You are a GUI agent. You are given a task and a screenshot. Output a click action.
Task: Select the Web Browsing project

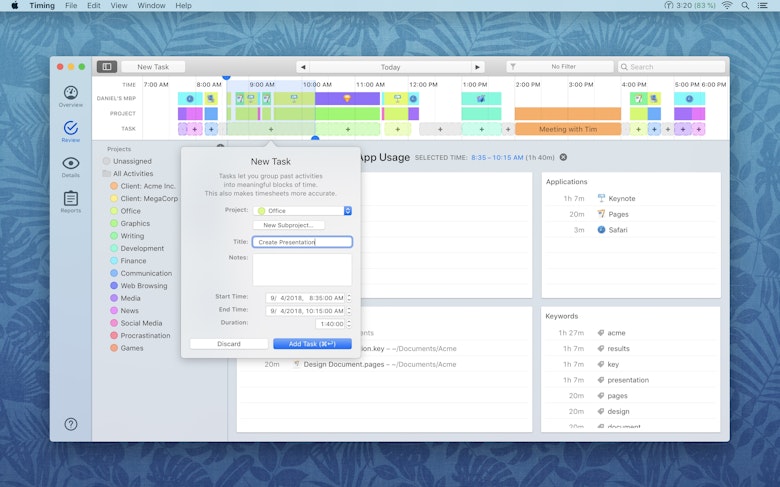click(x=143, y=286)
